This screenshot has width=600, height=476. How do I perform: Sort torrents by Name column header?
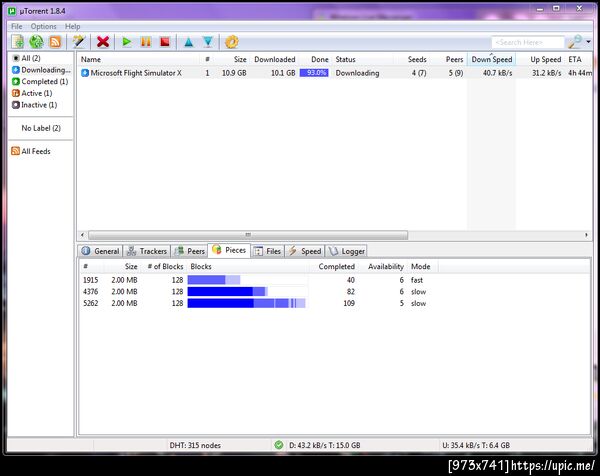pos(139,59)
